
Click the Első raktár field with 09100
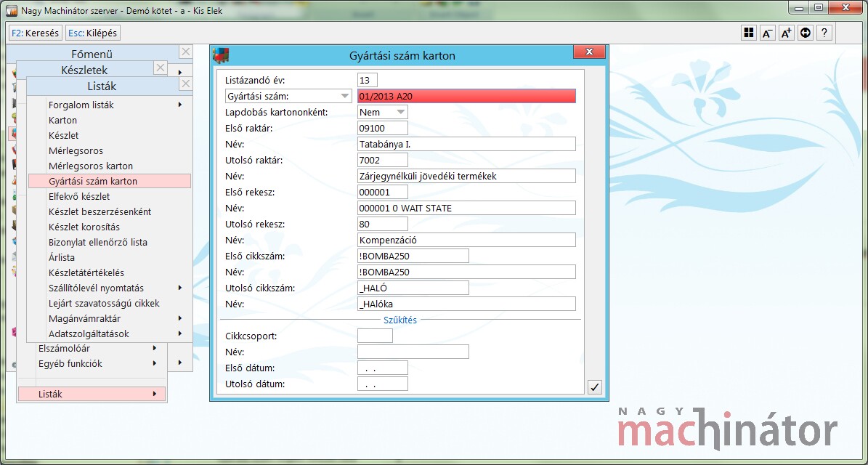point(383,128)
